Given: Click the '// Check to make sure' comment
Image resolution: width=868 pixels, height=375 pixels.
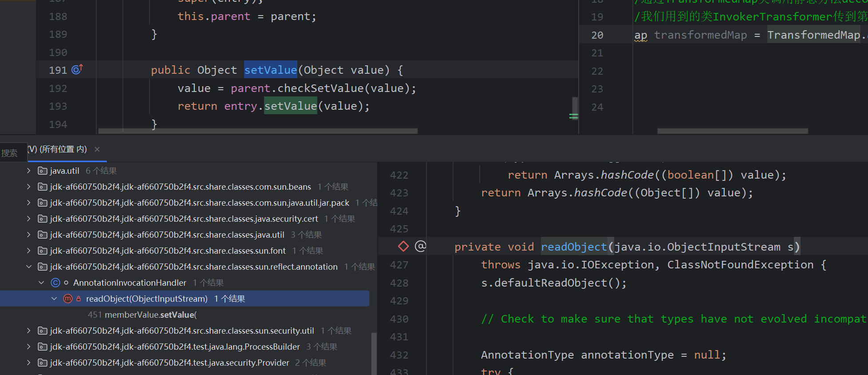Looking at the screenshot, I should click(x=674, y=319).
